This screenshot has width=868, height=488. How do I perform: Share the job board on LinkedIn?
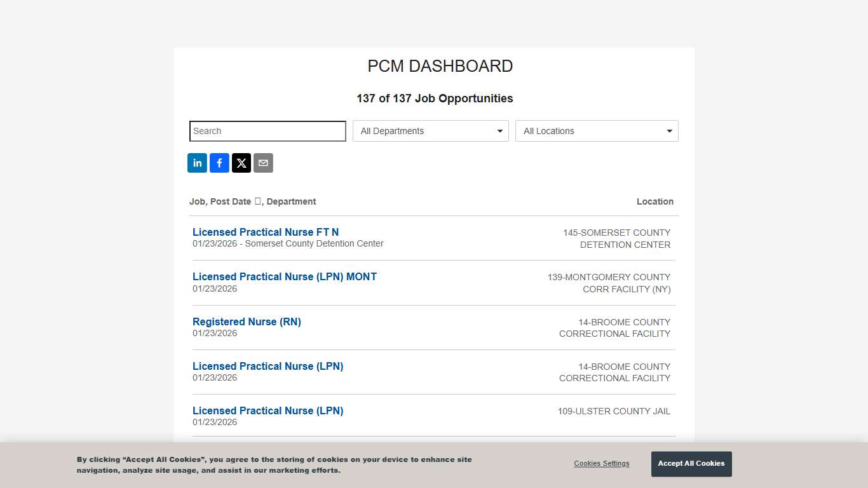coord(197,163)
